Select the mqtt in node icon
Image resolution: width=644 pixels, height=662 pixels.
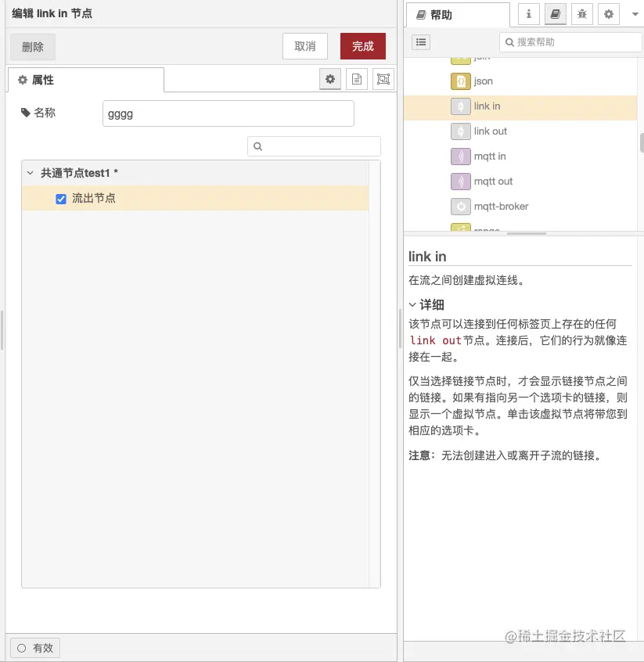[x=461, y=157]
